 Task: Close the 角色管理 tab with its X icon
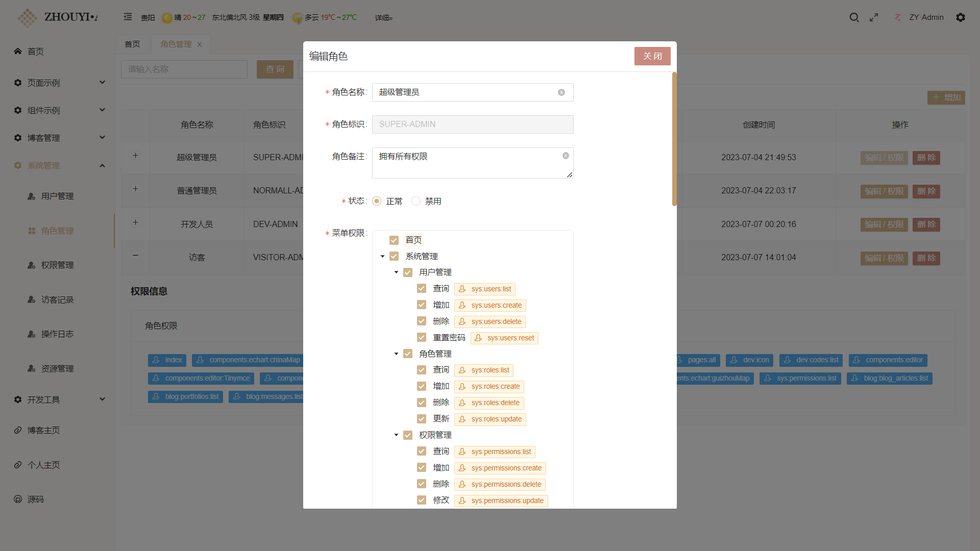coord(200,44)
